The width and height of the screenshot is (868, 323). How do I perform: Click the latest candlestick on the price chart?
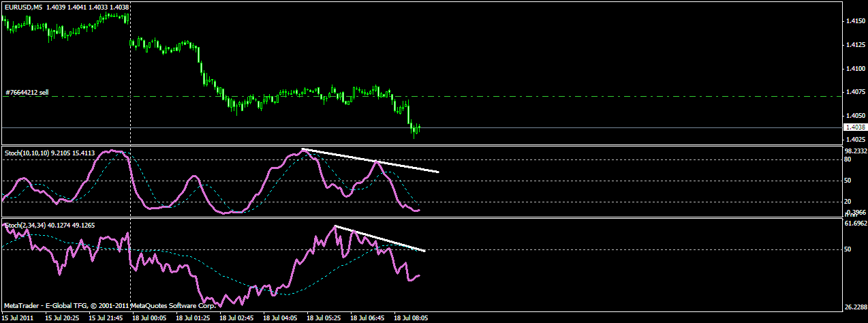click(x=420, y=127)
